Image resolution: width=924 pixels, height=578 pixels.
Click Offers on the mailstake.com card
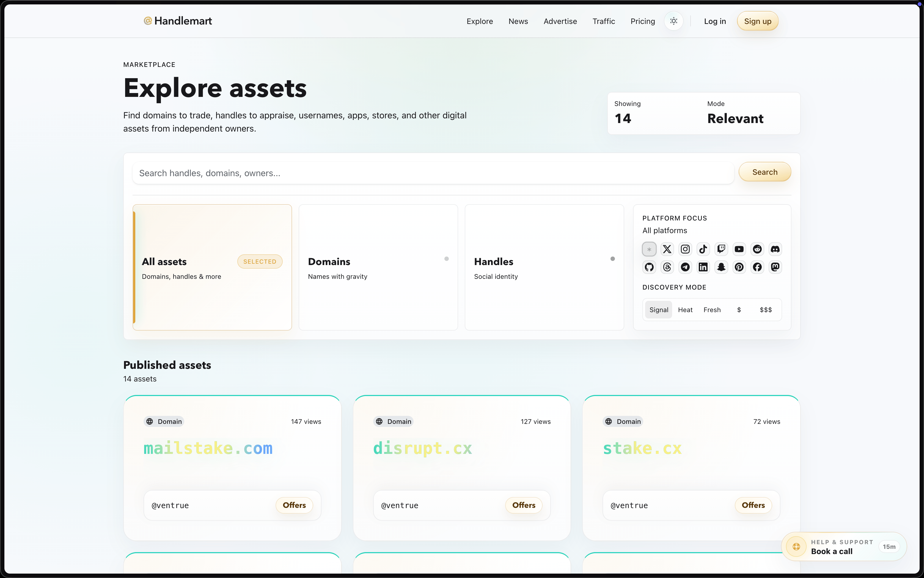tap(294, 505)
